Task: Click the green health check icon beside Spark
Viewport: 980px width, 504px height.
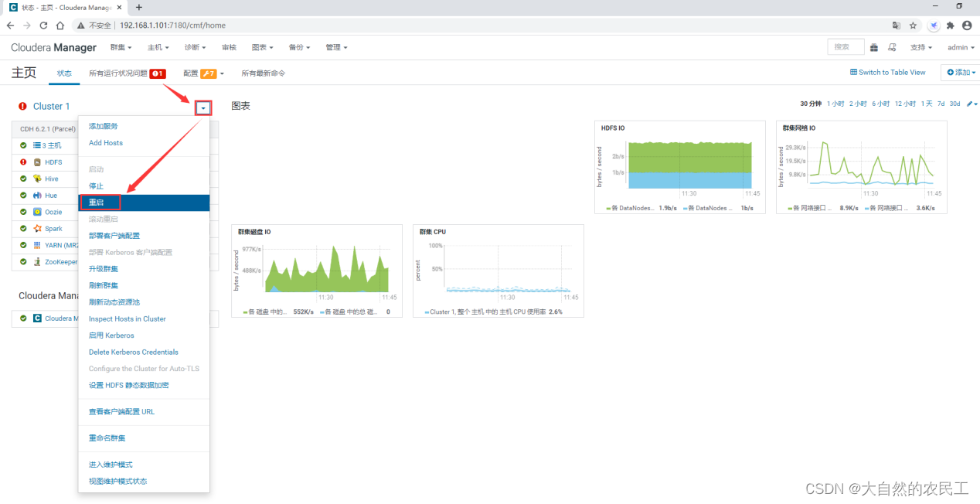Action: click(x=23, y=229)
